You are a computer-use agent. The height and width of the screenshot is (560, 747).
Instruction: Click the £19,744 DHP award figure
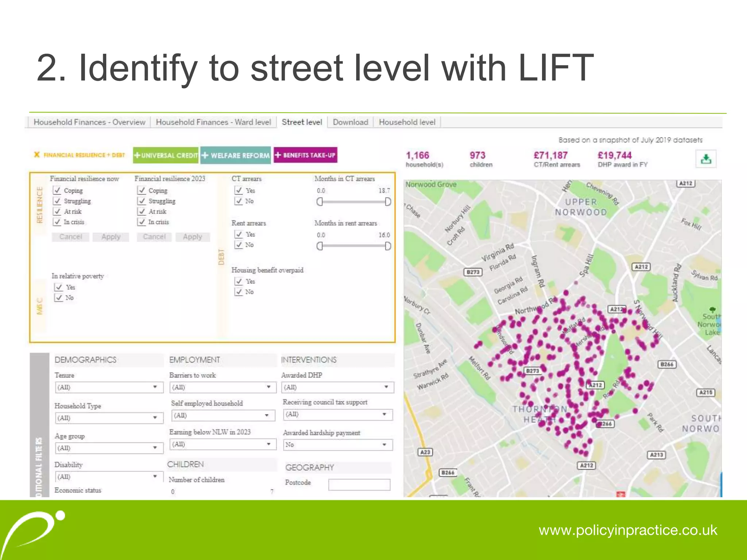(x=622, y=159)
